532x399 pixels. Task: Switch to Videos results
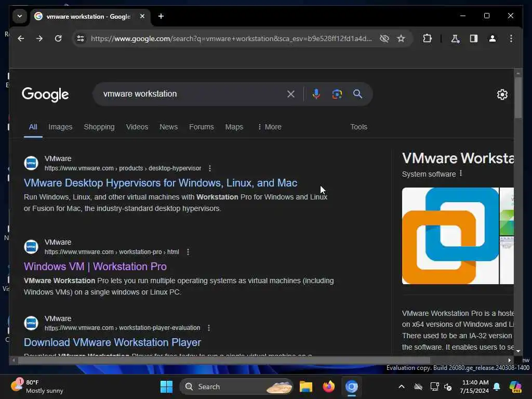coord(137,127)
